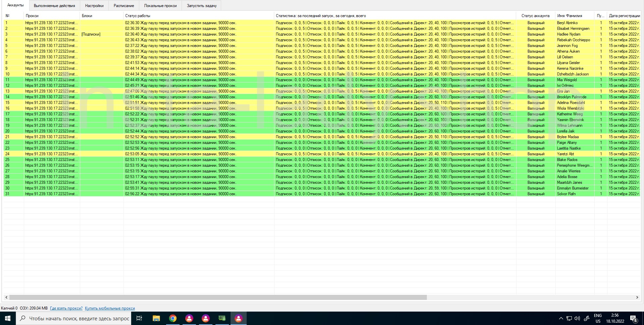Sort by the Статус аккаунта column header
This screenshot has width=644, height=325.
(x=535, y=16)
